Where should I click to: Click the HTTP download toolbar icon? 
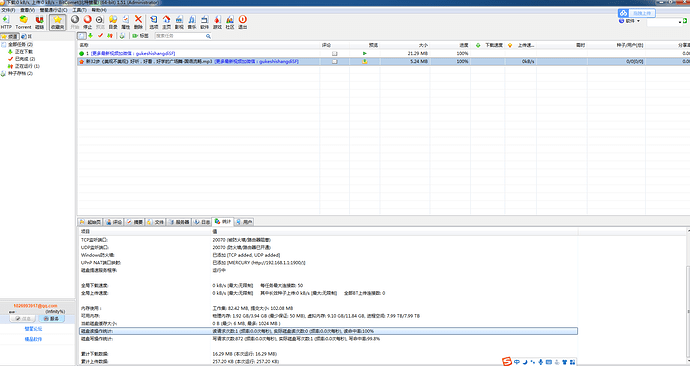point(6,22)
